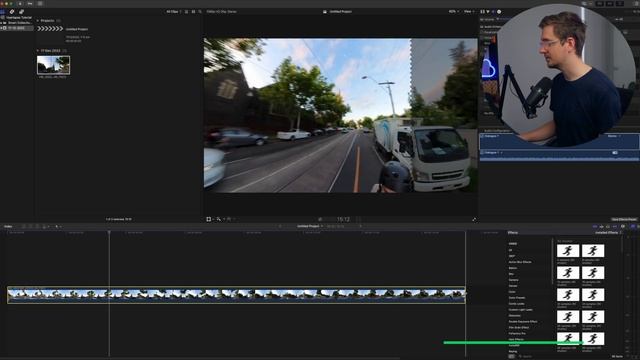Image resolution: width=640 pixels, height=360 pixels.
Task: Click the append clip edit button in timeline toolbar
Action: [x=37, y=227]
